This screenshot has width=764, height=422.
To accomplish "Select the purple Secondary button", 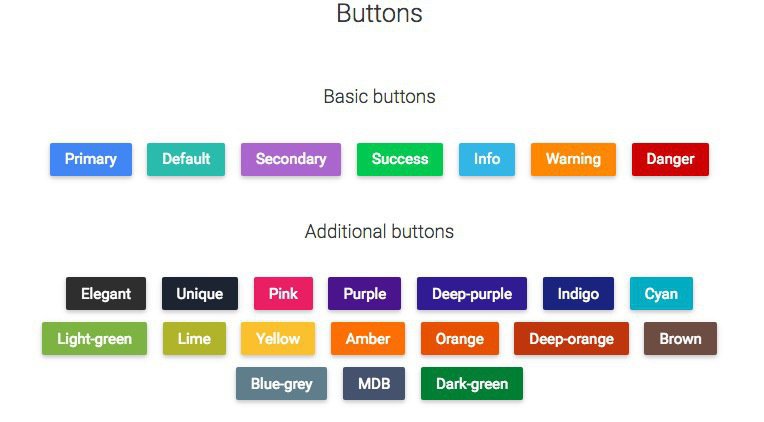I will click(290, 159).
